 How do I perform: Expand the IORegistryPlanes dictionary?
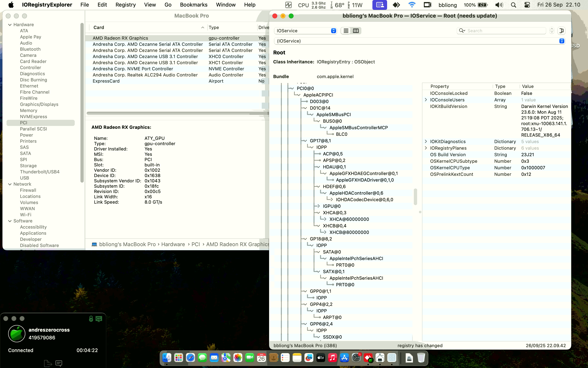[426, 148]
